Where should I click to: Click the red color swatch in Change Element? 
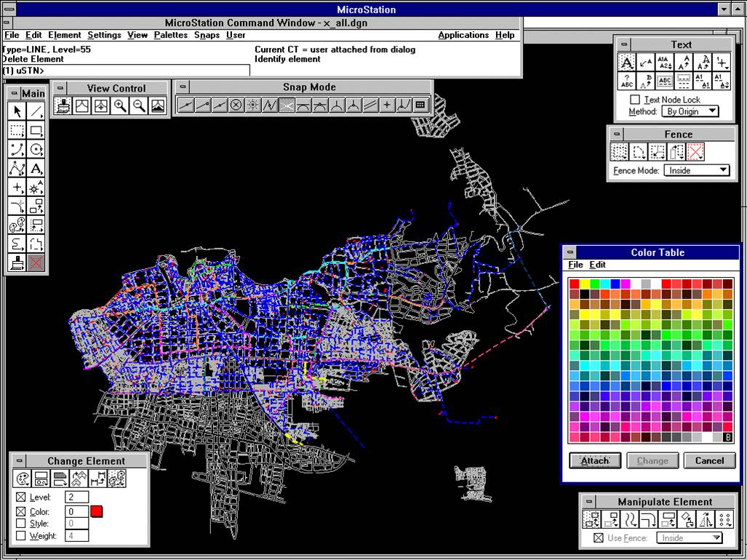[x=96, y=511]
